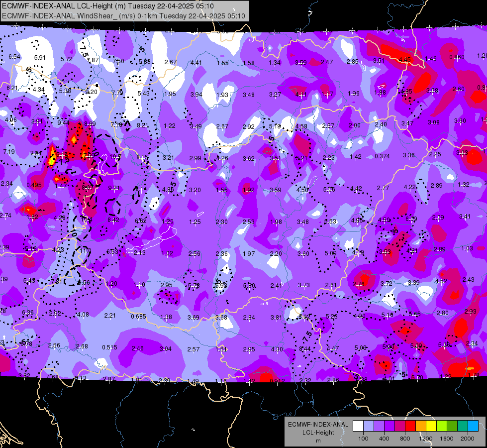Click the wind shear value '6.62'

pos(141,221)
